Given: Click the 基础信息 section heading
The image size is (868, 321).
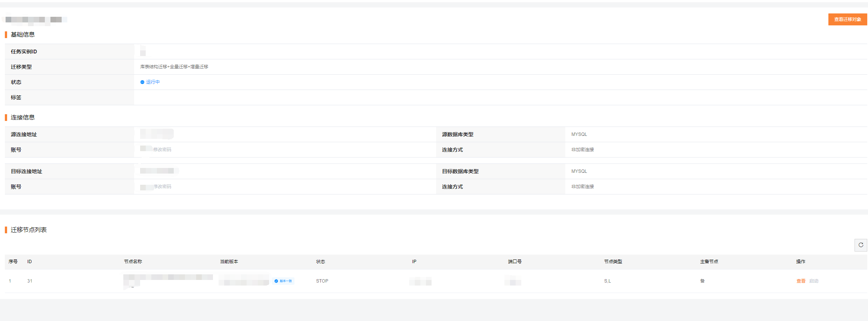Looking at the screenshot, I should [23, 35].
